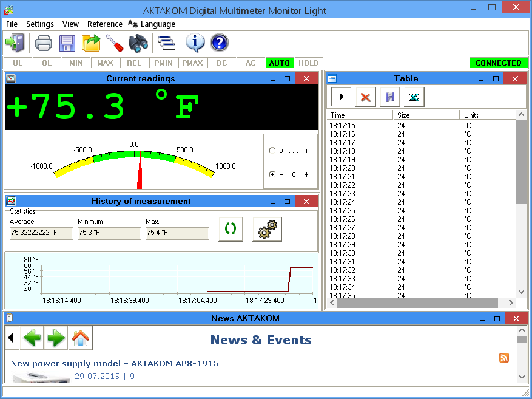The width and height of the screenshot is (532, 399).
Task: Click the cascading windows icon
Action: tap(167, 43)
